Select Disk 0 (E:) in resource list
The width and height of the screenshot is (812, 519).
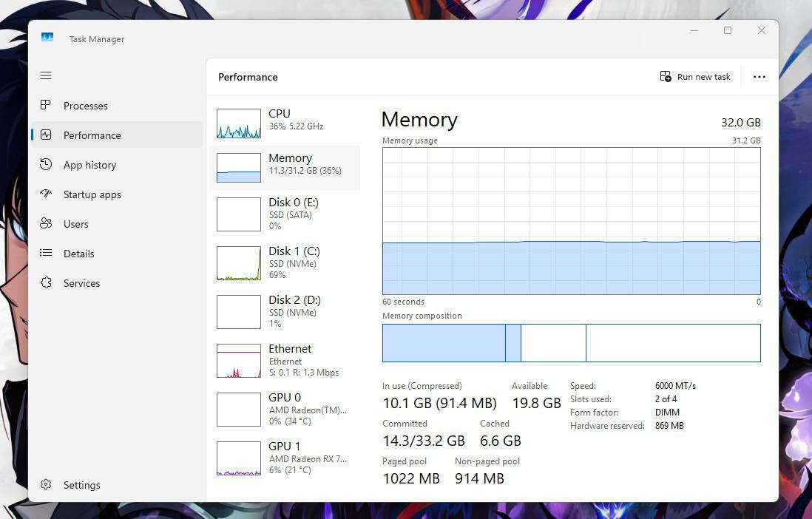285,214
